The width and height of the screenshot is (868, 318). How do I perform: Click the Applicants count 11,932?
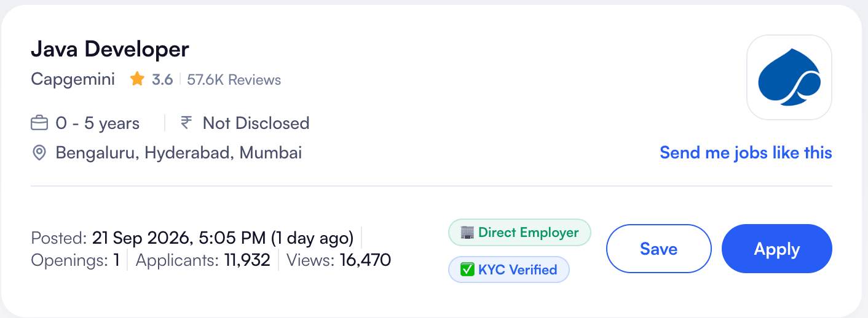[247, 260]
